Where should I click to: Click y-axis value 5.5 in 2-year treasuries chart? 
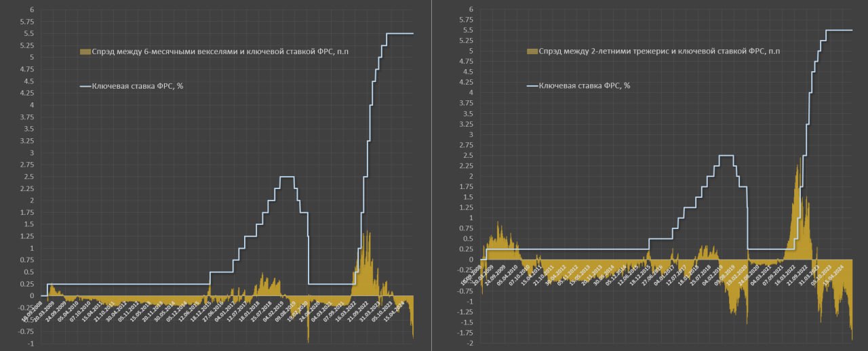(469, 30)
